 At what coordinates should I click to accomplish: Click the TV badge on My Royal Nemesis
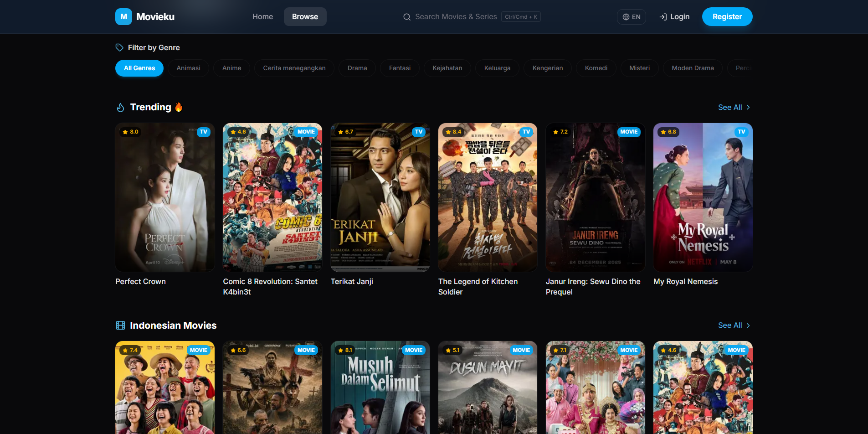click(741, 132)
